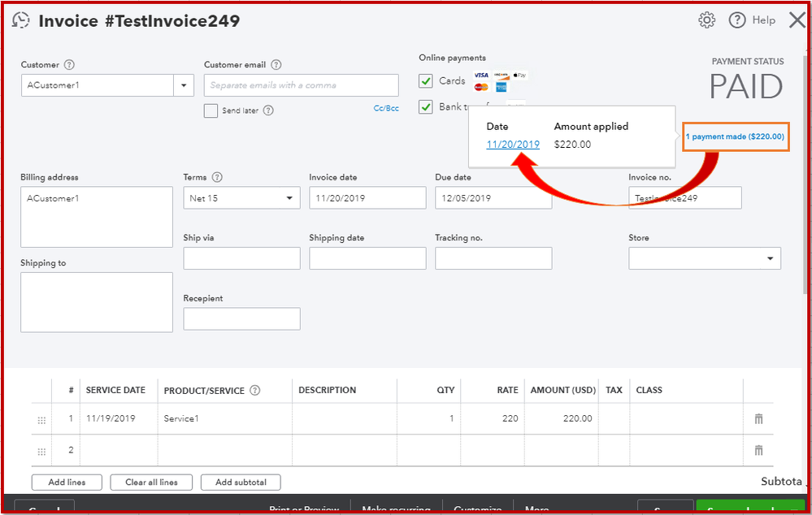The height and width of the screenshot is (515, 812).
Task: Open the settings gear icon
Action: 706,20
